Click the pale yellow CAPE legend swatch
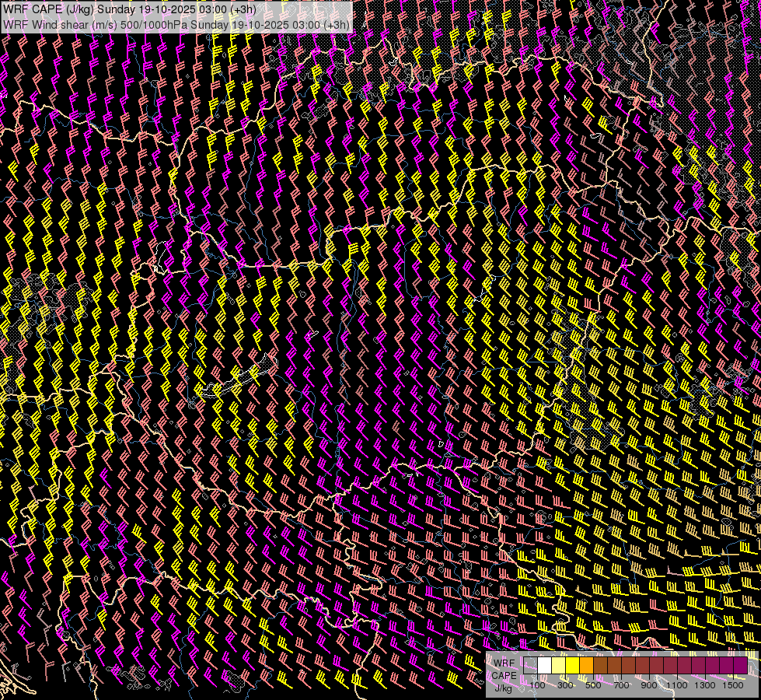The height and width of the screenshot is (700, 761). point(559,666)
